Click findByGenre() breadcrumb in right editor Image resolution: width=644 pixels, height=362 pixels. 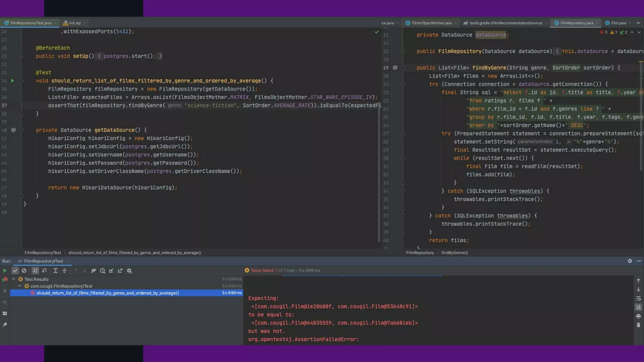coord(454,253)
